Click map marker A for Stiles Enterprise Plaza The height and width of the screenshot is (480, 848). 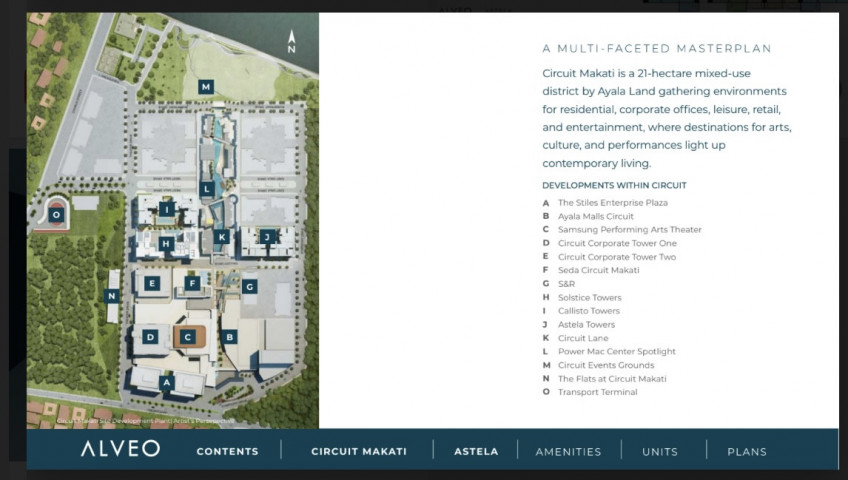click(167, 383)
